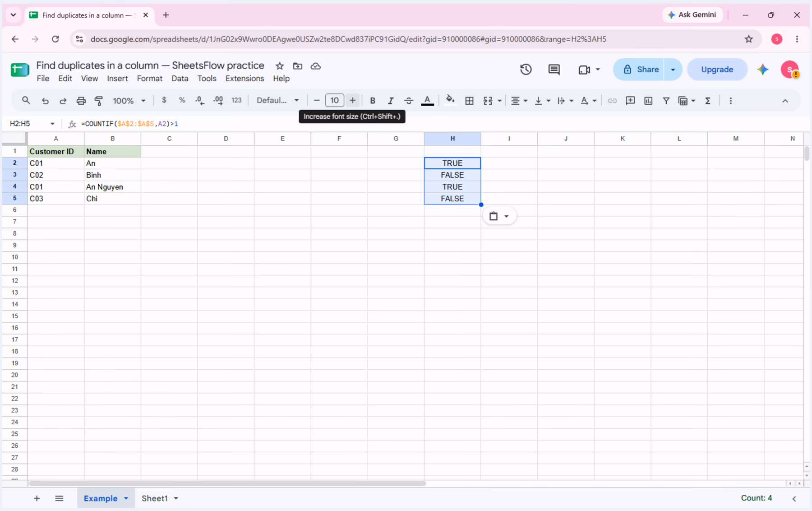812x511 pixels.
Task: Click the font size input field
Action: click(334, 100)
